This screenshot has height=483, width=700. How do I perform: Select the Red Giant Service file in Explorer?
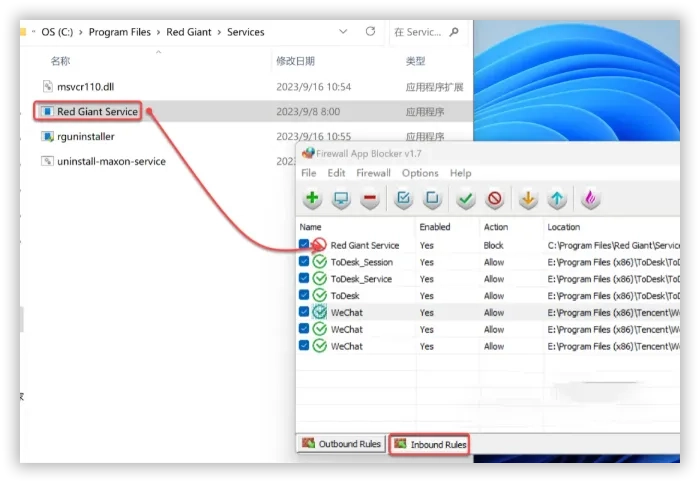click(x=97, y=112)
